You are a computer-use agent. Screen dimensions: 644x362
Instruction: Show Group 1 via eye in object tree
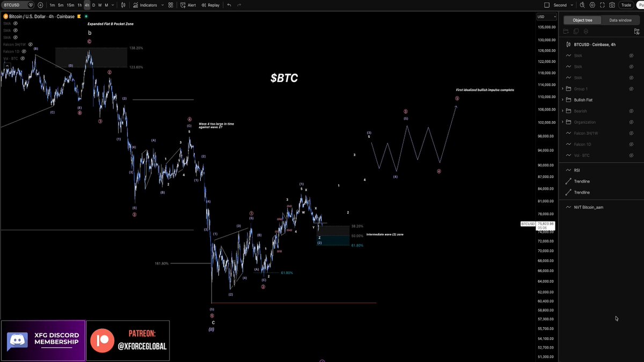pyautogui.click(x=632, y=88)
